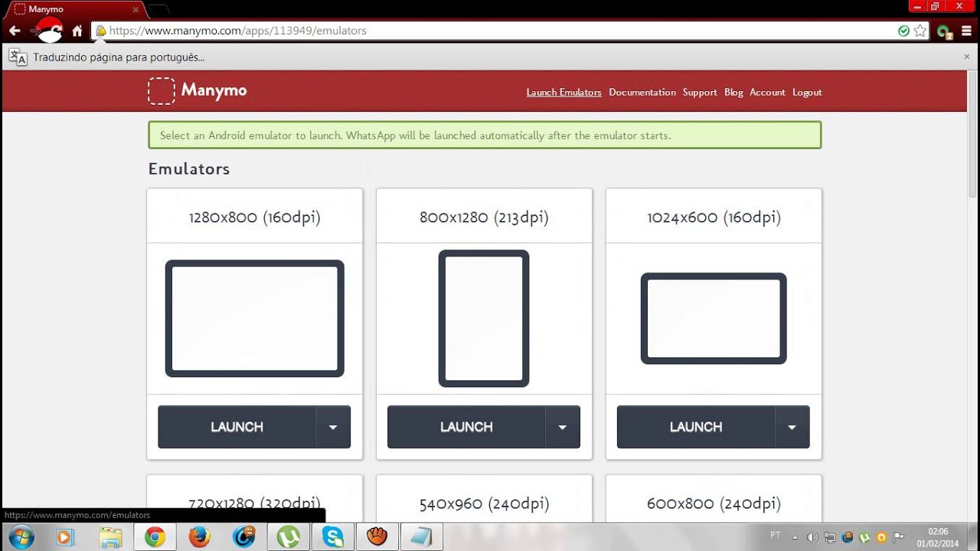Viewport: 980px width, 551px height.
Task: Click the PT language indicator in tray
Action: tap(776, 535)
